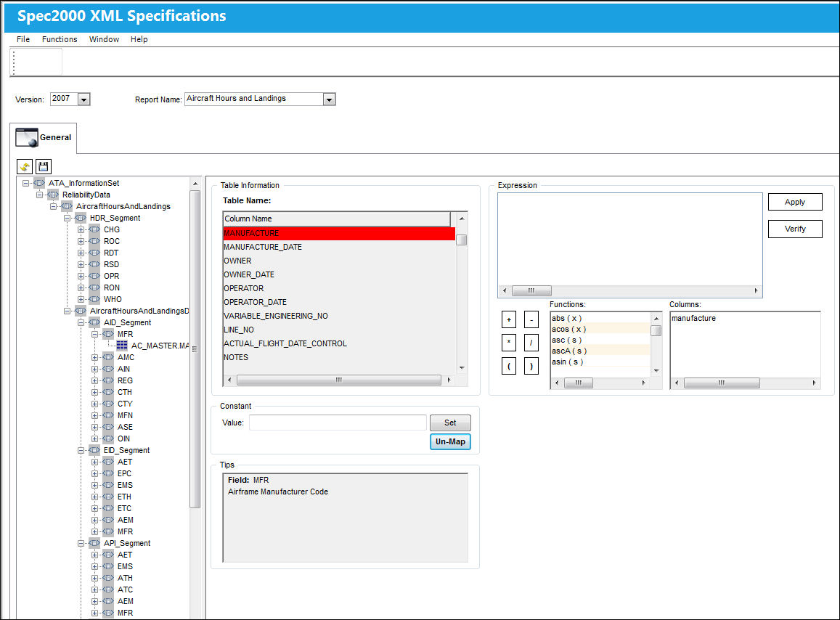
Task: Collapse the HDR_Segment tree node
Action: click(x=67, y=218)
